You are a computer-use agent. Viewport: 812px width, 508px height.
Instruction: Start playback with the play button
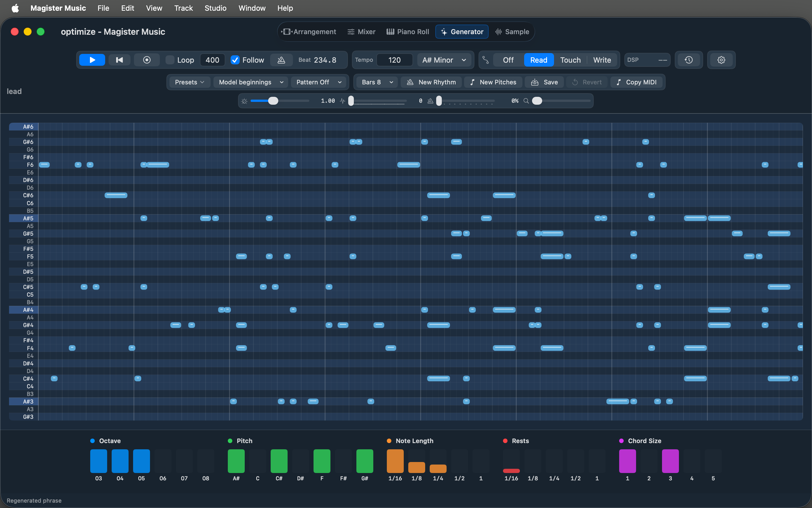pyautogui.click(x=92, y=60)
